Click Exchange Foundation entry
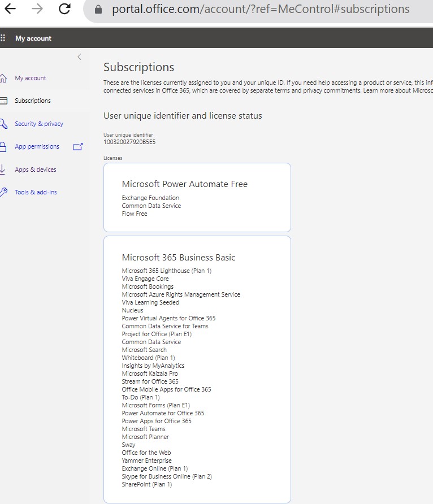This screenshot has width=433, height=504. click(x=150, y=198)
